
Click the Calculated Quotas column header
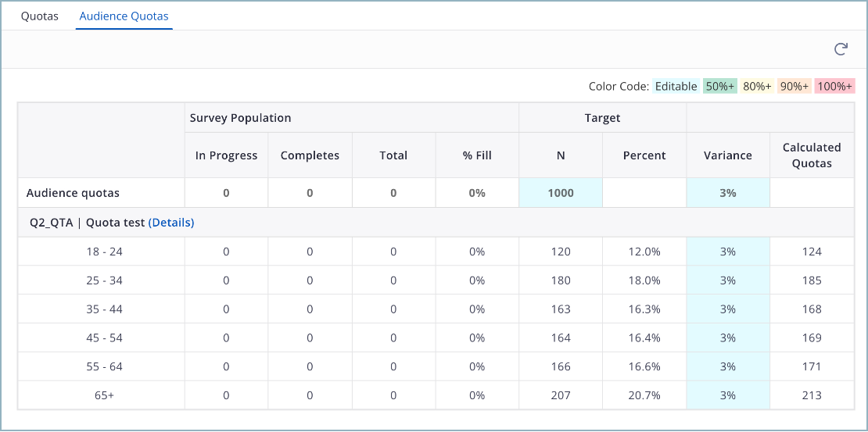[x=812, y=155]
